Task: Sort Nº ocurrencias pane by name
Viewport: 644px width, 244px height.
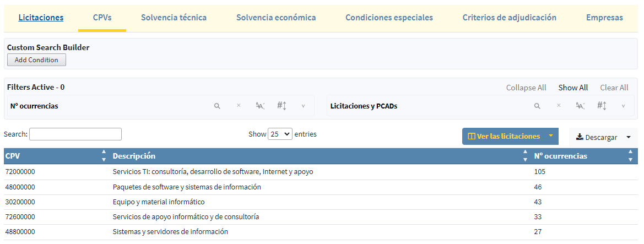Action: click(260, 106)
